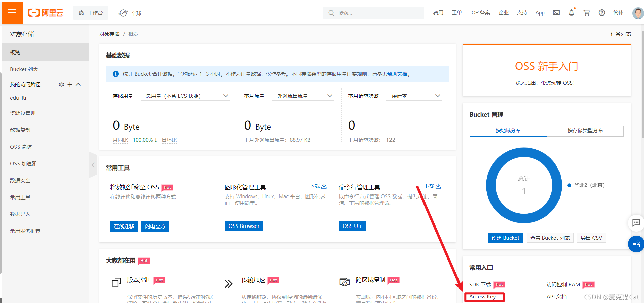Expand the 读请求 dropdown
The image size is (644, 303).
click(414, 96)
